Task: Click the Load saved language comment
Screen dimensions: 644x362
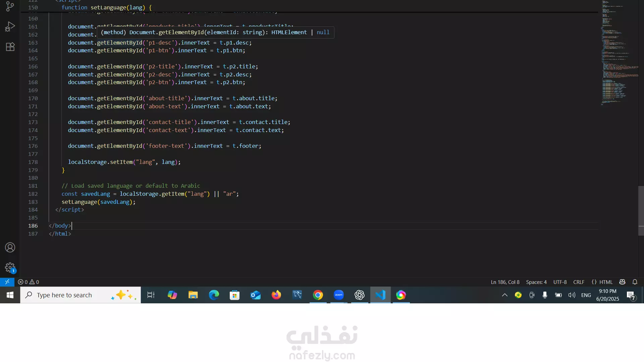Action: (131, 186)
